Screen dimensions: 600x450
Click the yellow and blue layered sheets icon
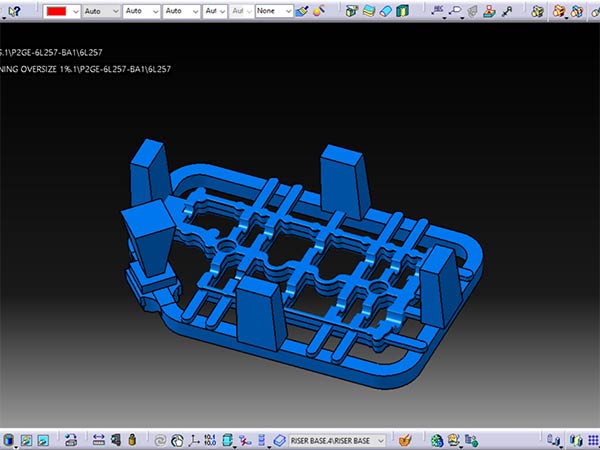371,11
